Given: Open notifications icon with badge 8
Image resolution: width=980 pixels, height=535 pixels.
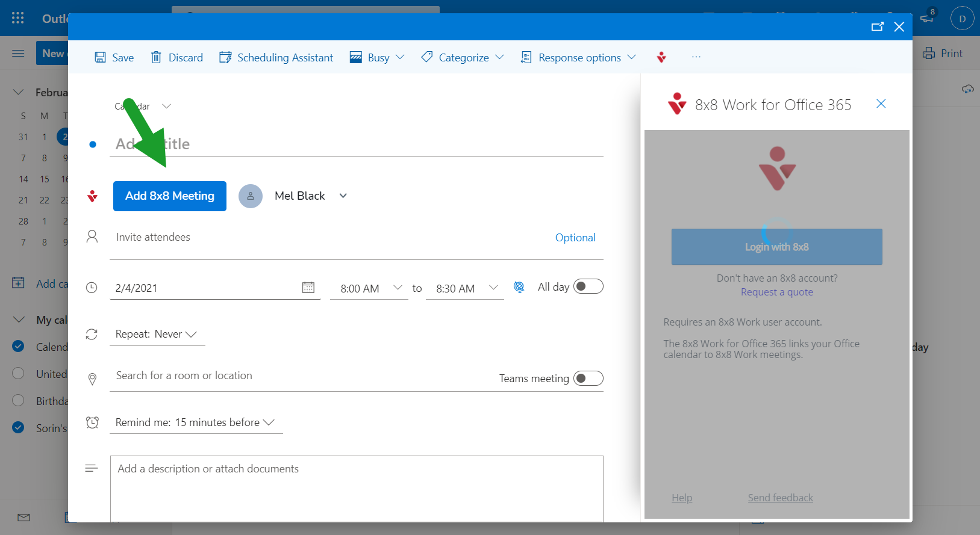Looking at the screenshot, I should tap(928, 17).
